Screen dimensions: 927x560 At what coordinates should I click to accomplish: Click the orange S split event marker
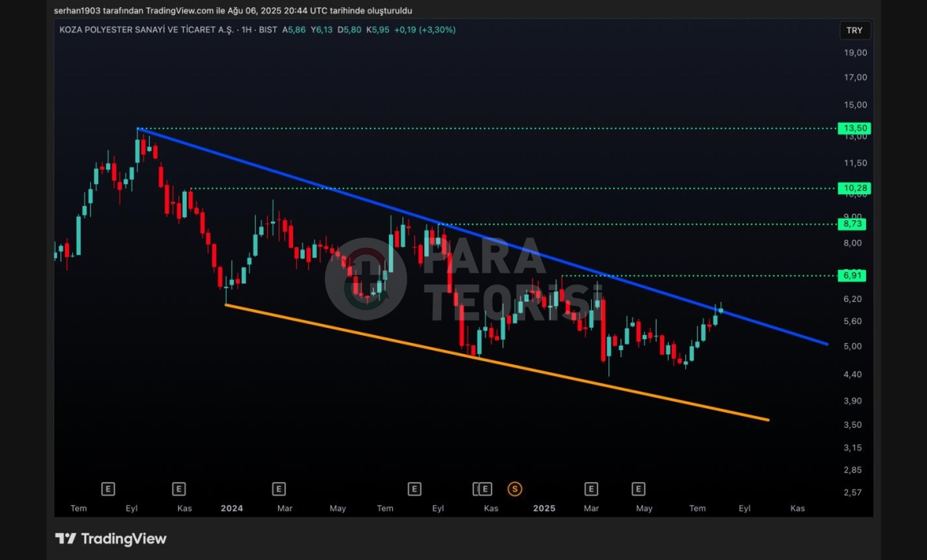tap(515, 489)
